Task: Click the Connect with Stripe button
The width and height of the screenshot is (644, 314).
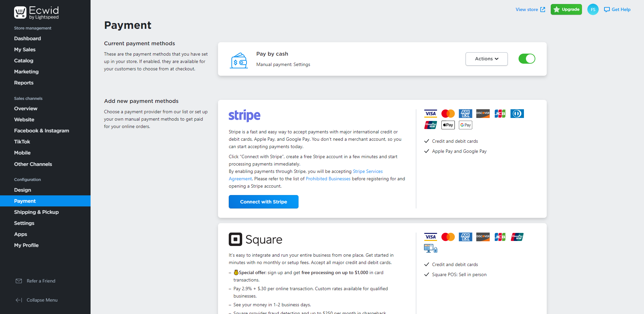Action: (264, 202)
